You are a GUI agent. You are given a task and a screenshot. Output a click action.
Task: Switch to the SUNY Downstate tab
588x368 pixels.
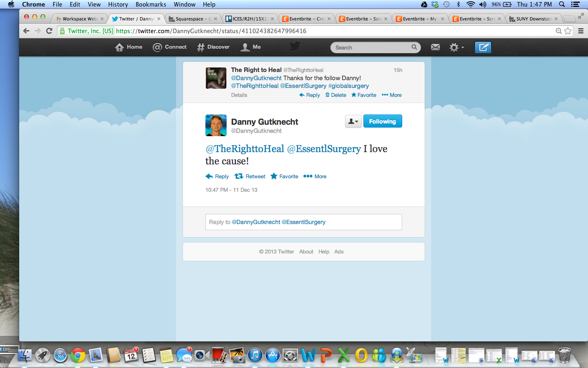tap(533, 19)
